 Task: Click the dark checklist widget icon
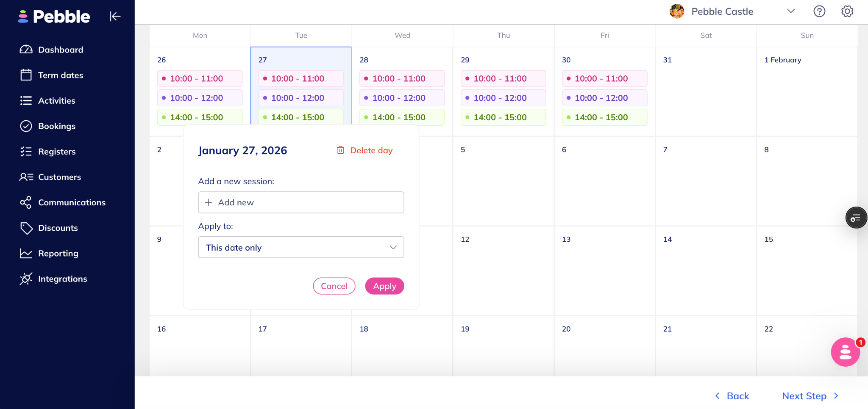pos(856,218)
